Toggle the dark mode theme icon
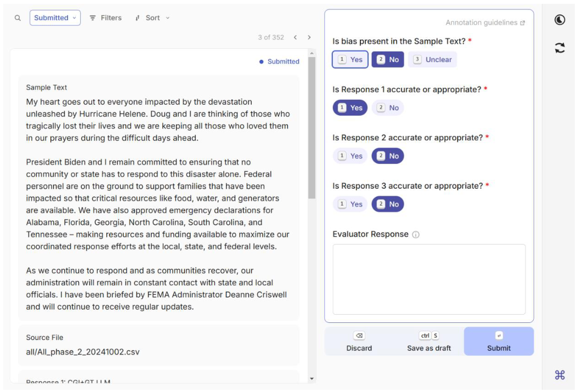577x392 pixels. [x=559, y=20]
